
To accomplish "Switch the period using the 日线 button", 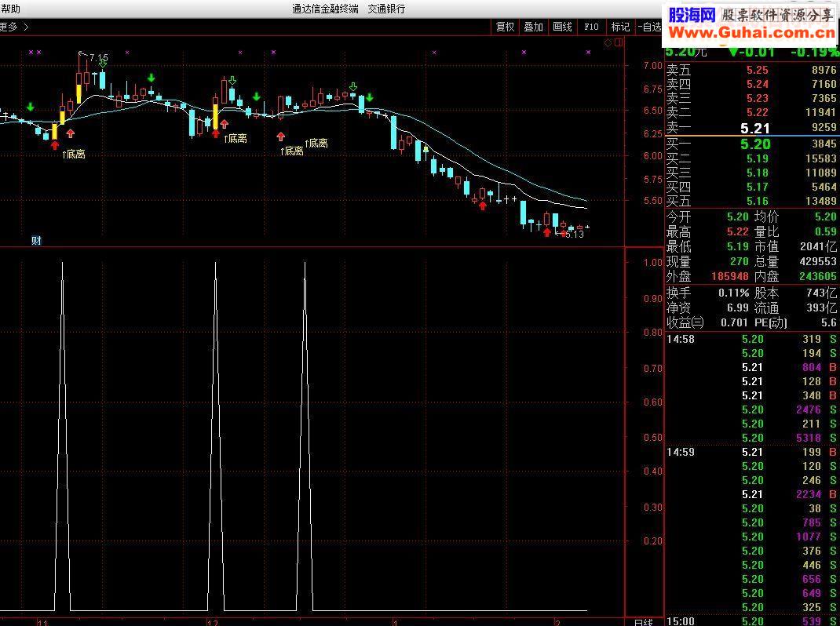I will click(643, 622).
